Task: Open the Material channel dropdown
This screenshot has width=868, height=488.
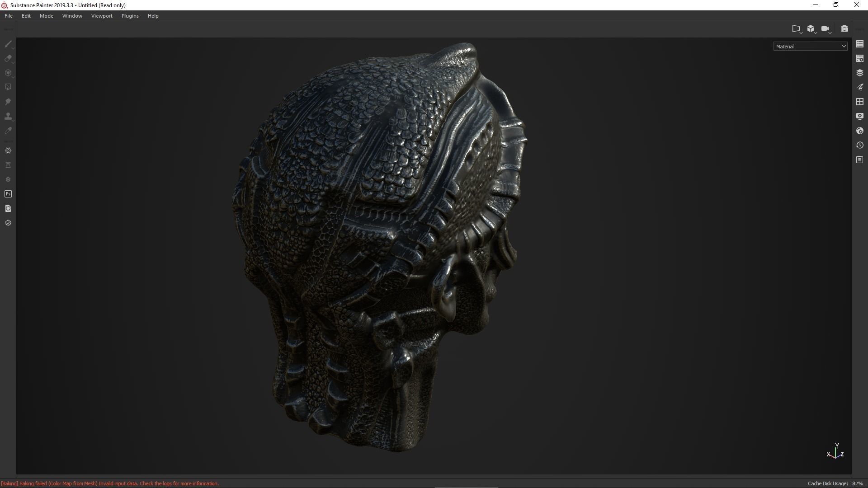Action: click(x=810, y=46)
